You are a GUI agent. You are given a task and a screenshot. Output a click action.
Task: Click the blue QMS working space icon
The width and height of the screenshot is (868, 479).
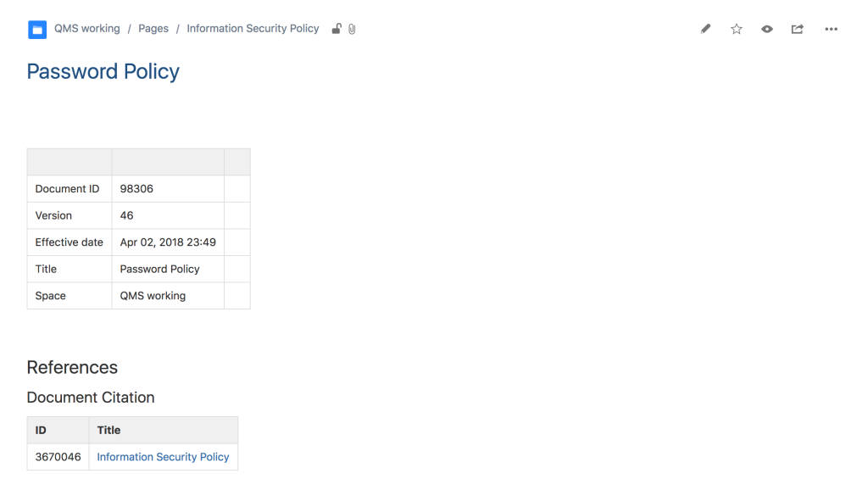(x=37, y=30)
